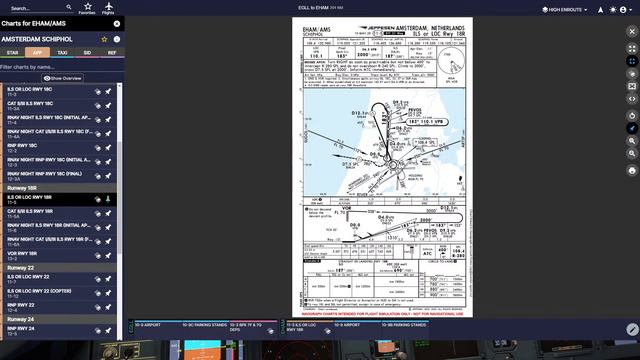
Task: Toggle Amsterdam Schiphol favorite star
Action: pyautogui.click(x=104, y=39)
